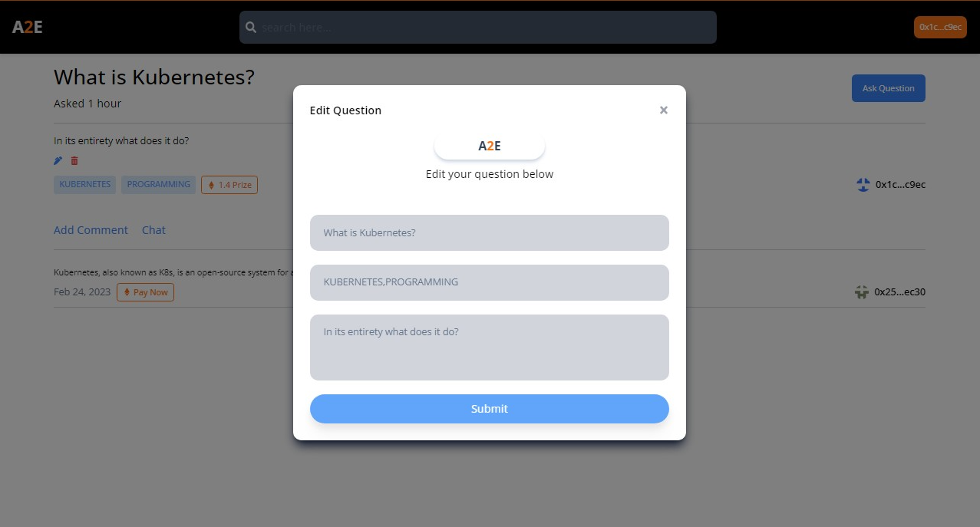This screenshot has height=527, width=980.
Task: Select the PROGRAMMING tag
Action: [x=159, y=184]
